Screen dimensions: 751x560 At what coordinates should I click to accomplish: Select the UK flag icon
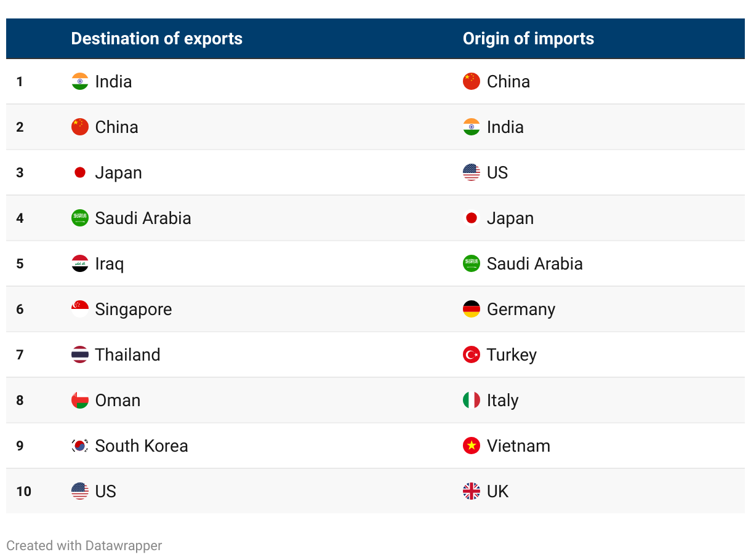tap(472, 491)
